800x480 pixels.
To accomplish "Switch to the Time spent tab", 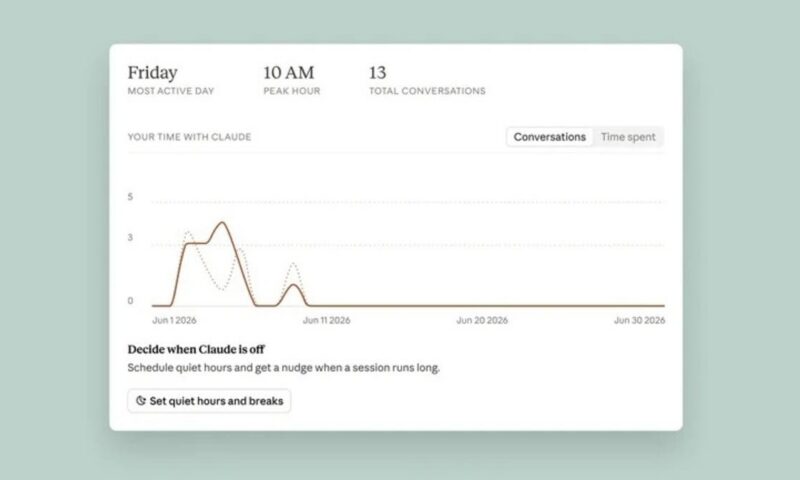I will click(628, 137).
